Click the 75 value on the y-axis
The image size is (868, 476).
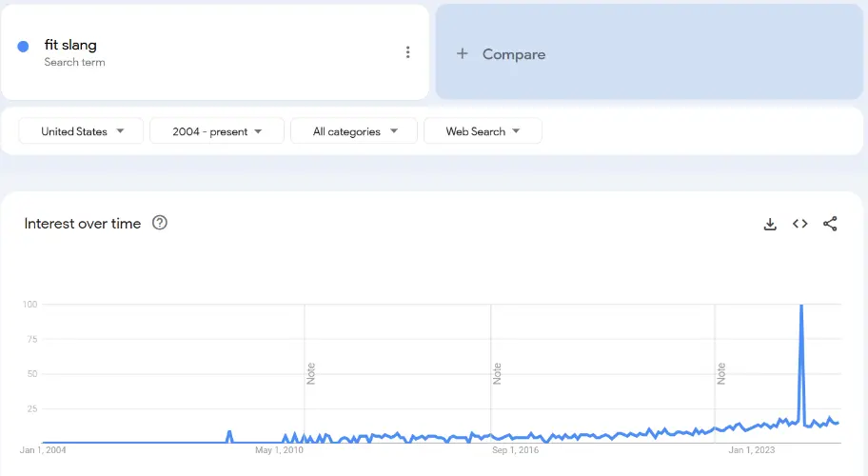pos(32,339)
